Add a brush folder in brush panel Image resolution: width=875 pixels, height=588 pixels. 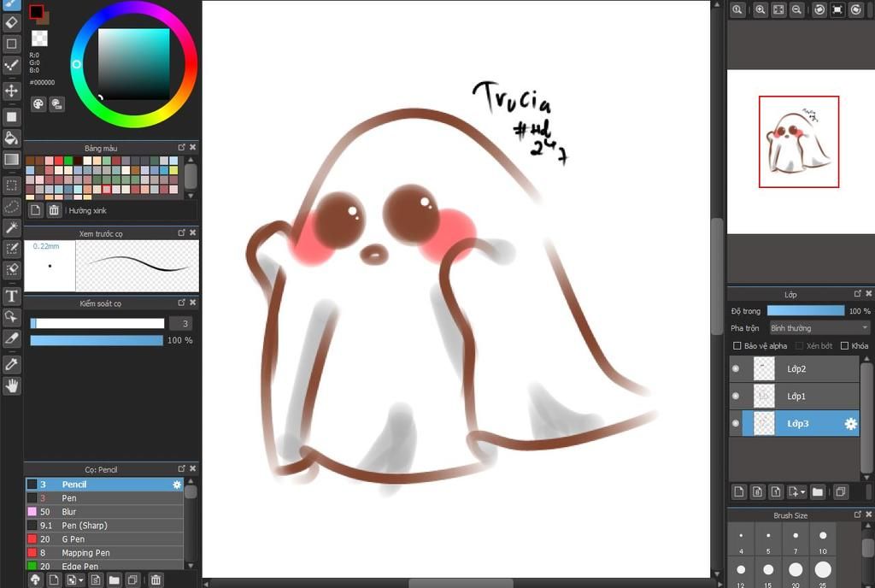114,580
